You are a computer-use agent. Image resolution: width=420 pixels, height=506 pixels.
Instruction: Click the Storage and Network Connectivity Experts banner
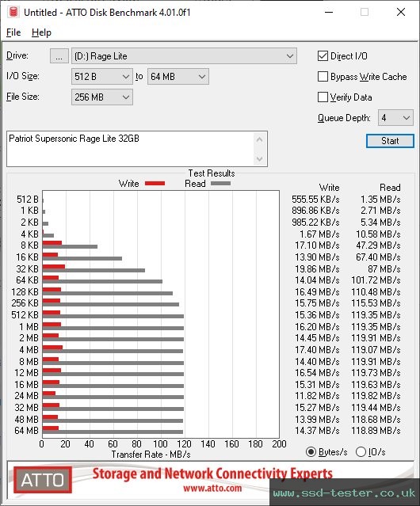pos(212,474)
